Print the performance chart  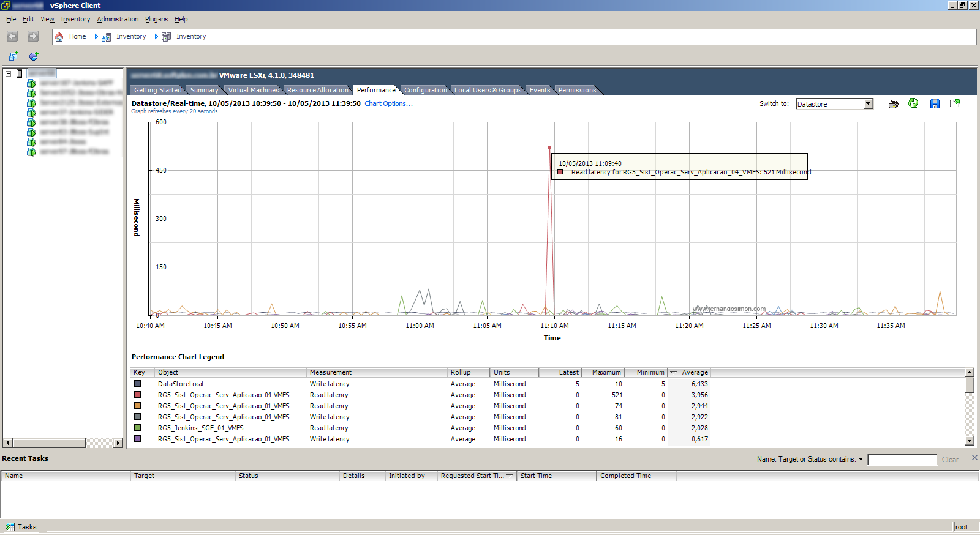pos(894,103)
